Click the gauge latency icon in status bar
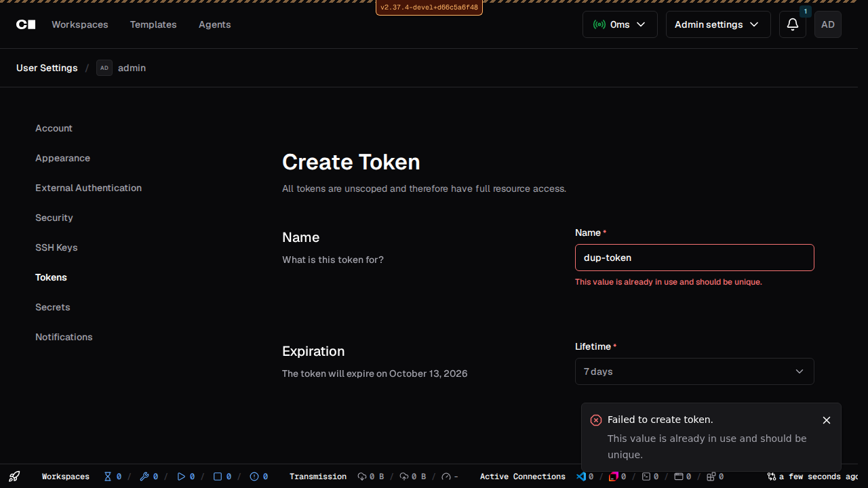The height and width of the screenshot is (488, 868). click(x=446, y=476)
